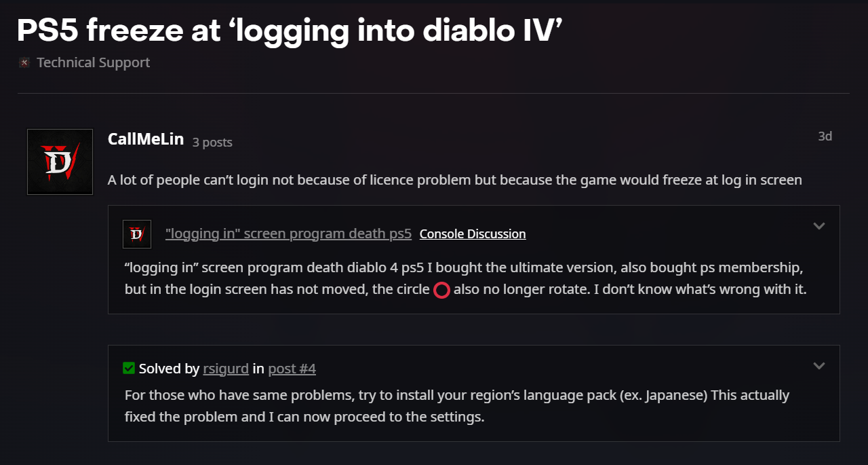868x465 pixels.
Task: Jump to post #4
Action: click(x=292, y=369)
